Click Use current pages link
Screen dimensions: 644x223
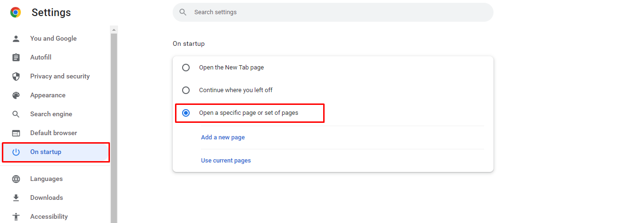(x=226, y=161)
